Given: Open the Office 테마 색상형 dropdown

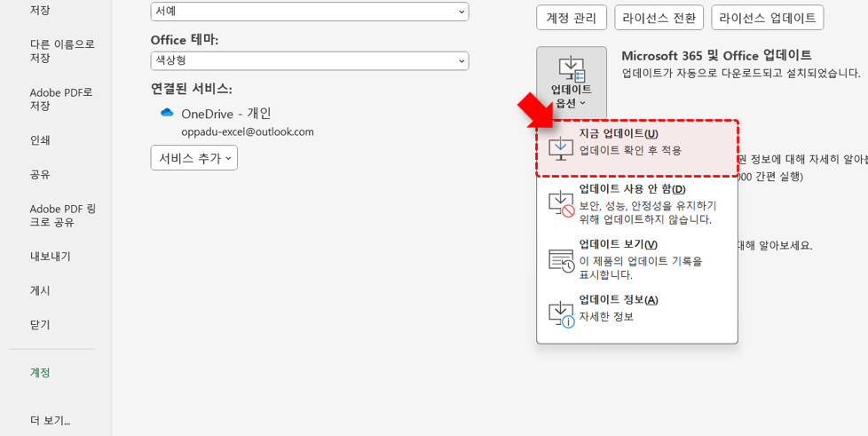Looking at the screenshot, I should coord(310,61).
